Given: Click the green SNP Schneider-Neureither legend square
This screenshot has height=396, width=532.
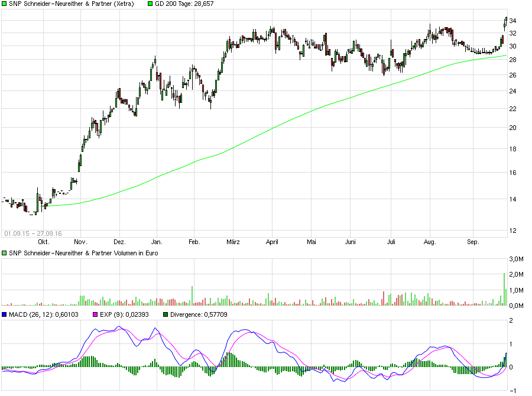Looking at the screenshot, I should tap(5, 4).
